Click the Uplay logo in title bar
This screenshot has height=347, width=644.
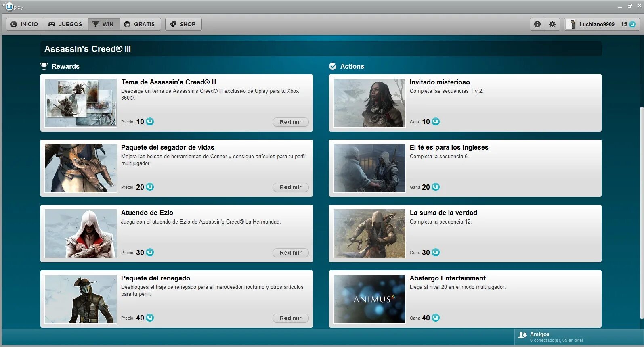13,7
